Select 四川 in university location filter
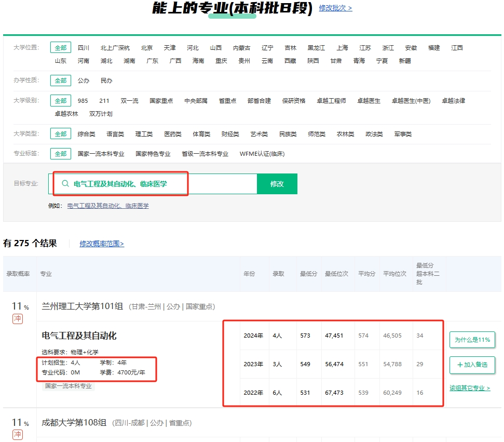504x442 pixels. click(x=84, y=48)
